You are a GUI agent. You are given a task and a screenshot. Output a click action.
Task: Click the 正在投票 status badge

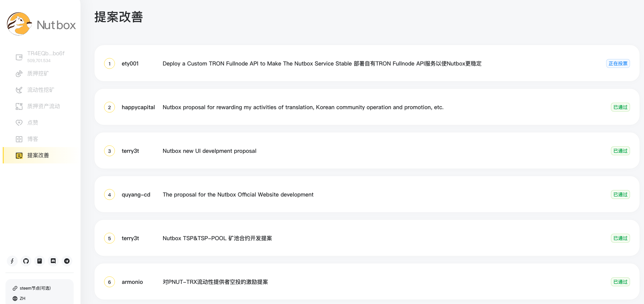point(618,63)
